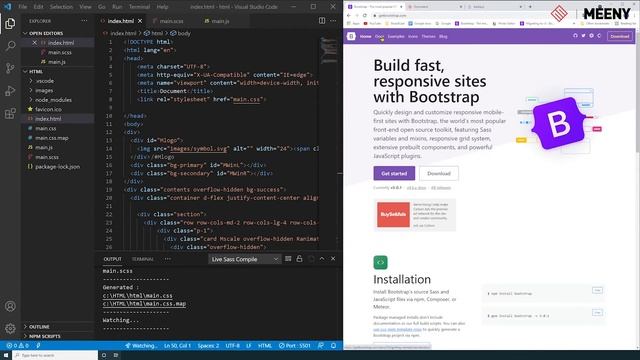Click Get started button on Bootstrap page
Image resolution: width=640 pixels, height=360 pixels.
(394, 173)
